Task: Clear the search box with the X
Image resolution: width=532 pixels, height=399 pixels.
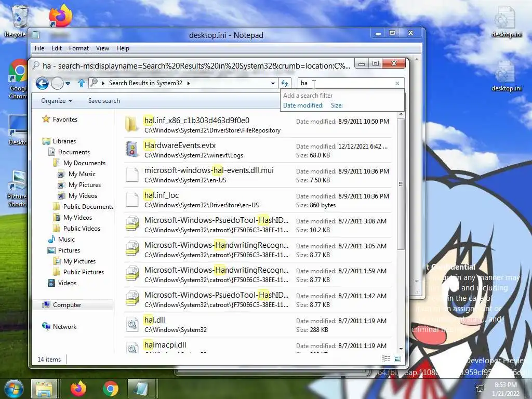Action: pos(397,84)
